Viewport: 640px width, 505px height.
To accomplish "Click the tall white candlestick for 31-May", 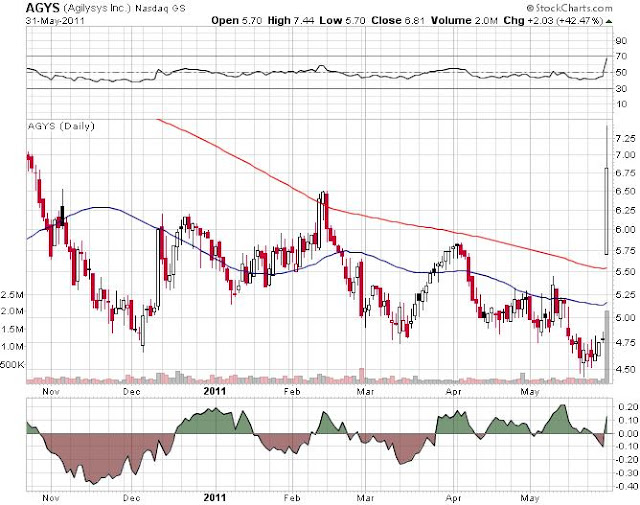I will pyautogui.click(x=607, y=211).
